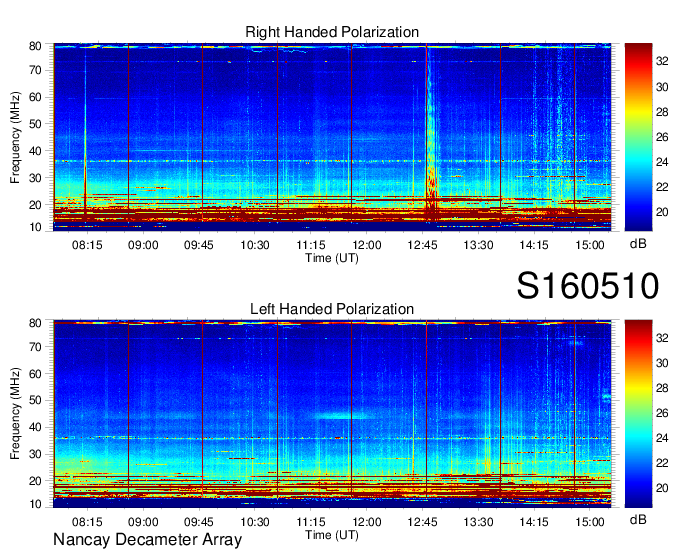Click the bottom plot's 09:45 tick label
680x552 pixels.
(x=199, y=522)
